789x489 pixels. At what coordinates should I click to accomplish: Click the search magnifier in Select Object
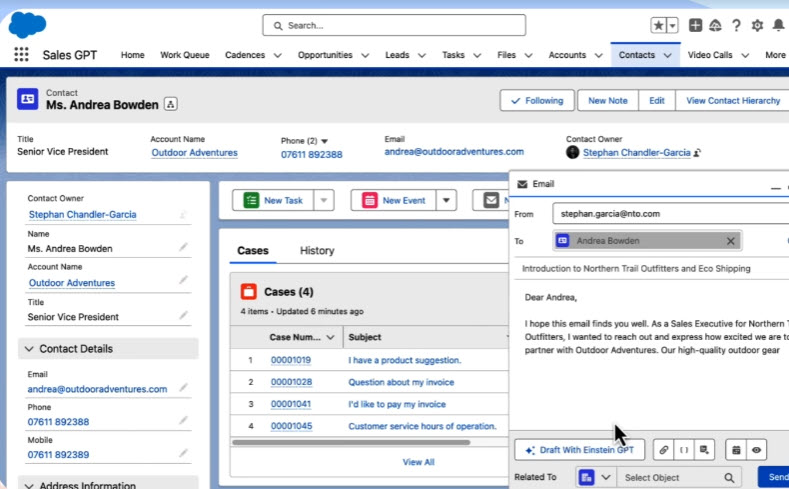(x=729, y=477)
